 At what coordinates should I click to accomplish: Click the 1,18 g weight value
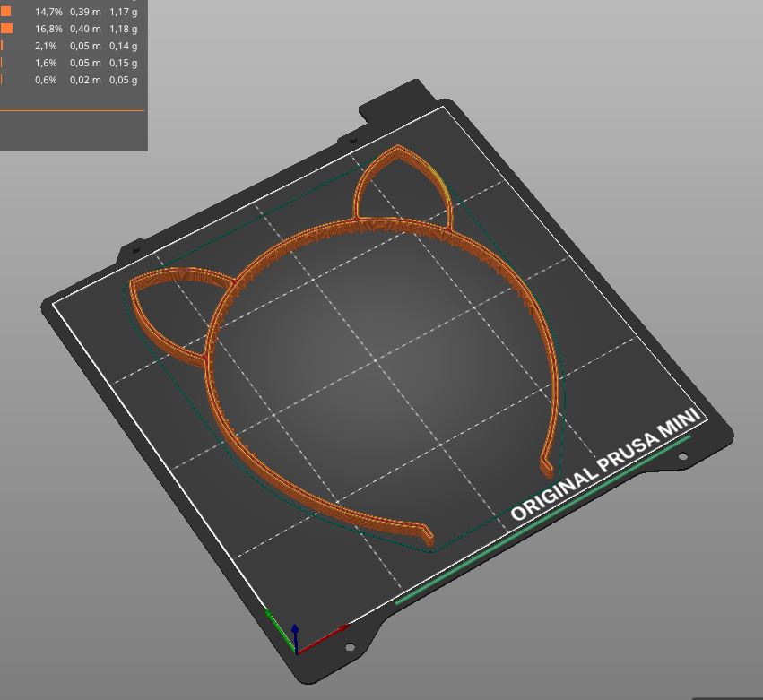[x=124, y=29]
